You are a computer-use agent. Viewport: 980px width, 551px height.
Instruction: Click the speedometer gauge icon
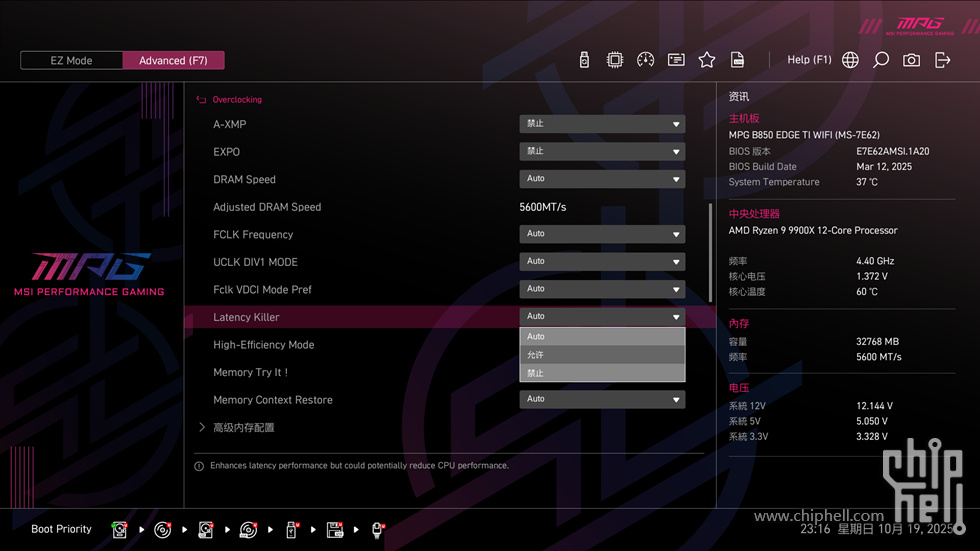click(x=645, y=60)
